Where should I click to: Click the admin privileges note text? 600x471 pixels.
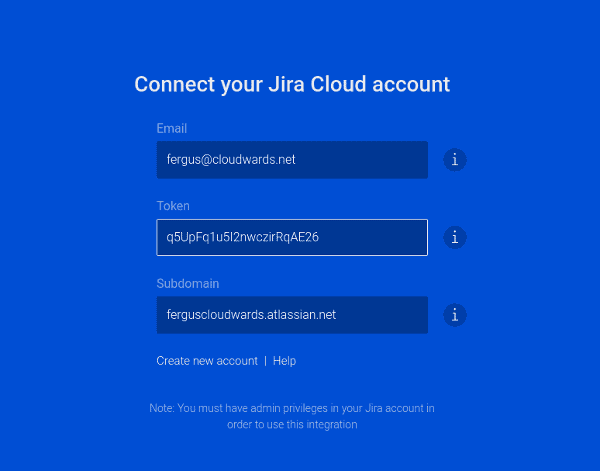[292, 416]
